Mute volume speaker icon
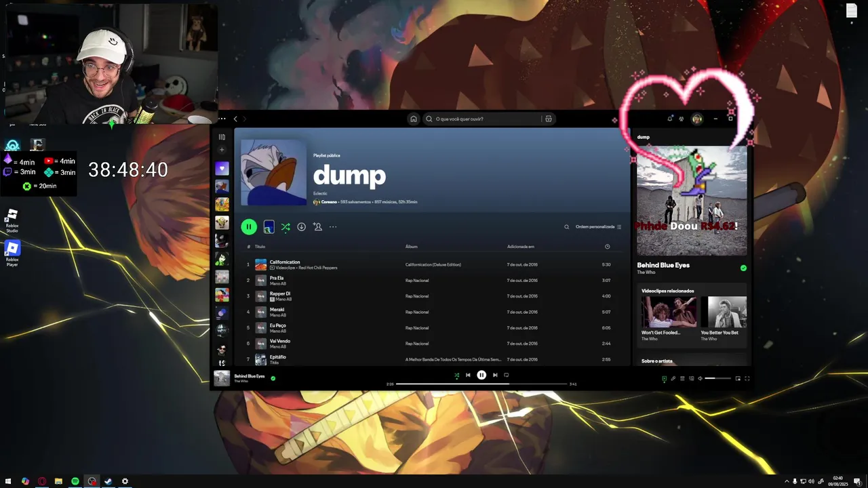This screenshot has height=488, width=868. click(x=701, y=378)
